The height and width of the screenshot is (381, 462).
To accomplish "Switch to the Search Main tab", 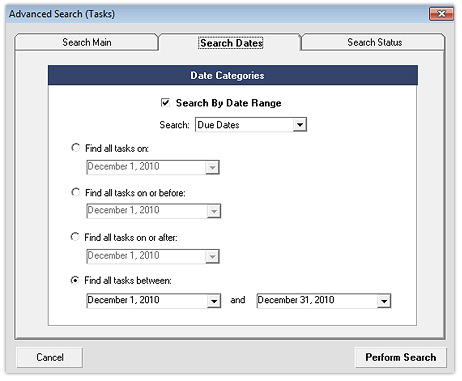I will click(87, 42).
